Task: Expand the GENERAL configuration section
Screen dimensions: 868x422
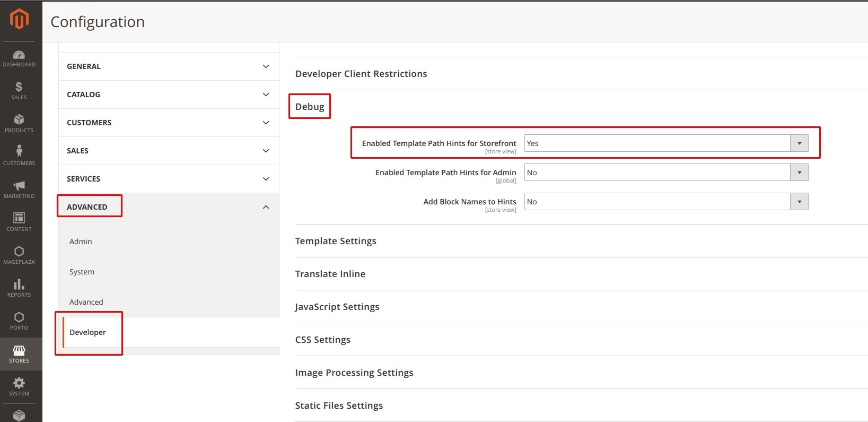Action: click(169, 66)
